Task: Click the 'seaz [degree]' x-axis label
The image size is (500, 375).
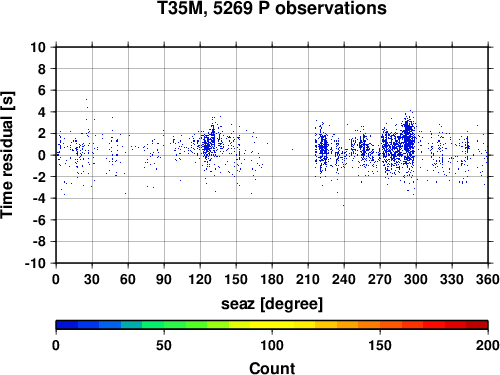Action: pyautogui.click(x=272, y=304)
